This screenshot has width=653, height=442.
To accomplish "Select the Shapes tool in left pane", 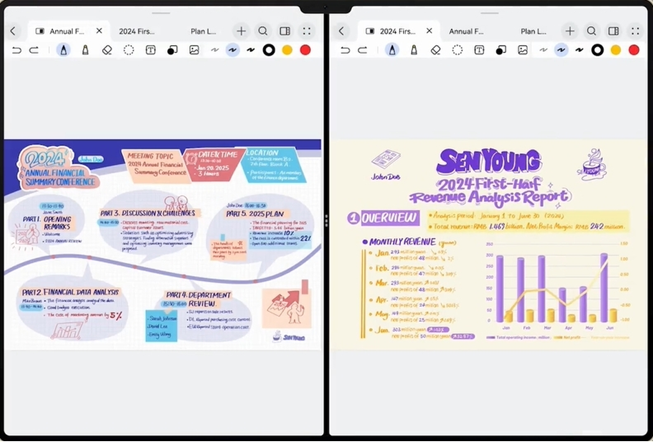I will (172, 50).
